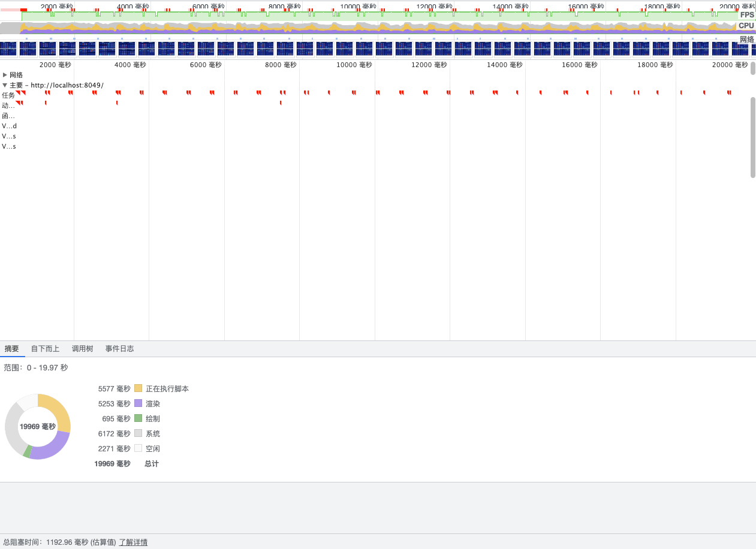Click the 5577 毫秒 scripting value
This screenshot has width=756, height=549.
point(114,388)
